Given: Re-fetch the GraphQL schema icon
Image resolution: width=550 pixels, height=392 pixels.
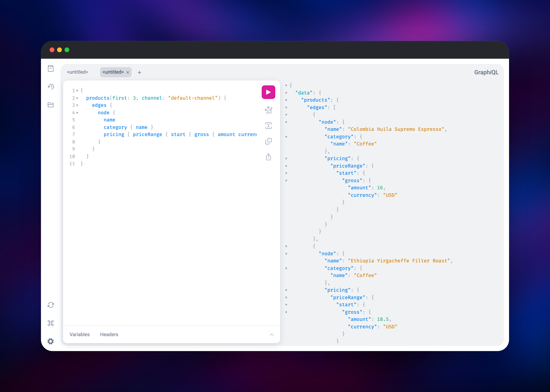Looking at the screenshot, I should (x=51, y=305).
